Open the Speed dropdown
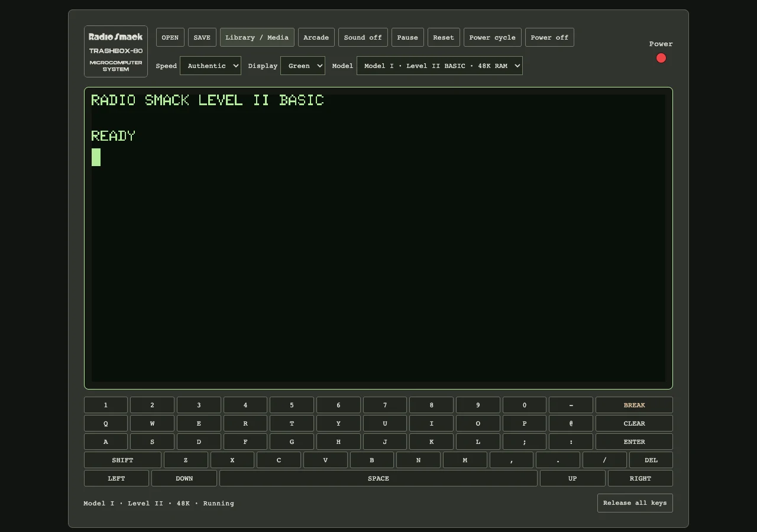757x532 pixels. click(211, 66)
